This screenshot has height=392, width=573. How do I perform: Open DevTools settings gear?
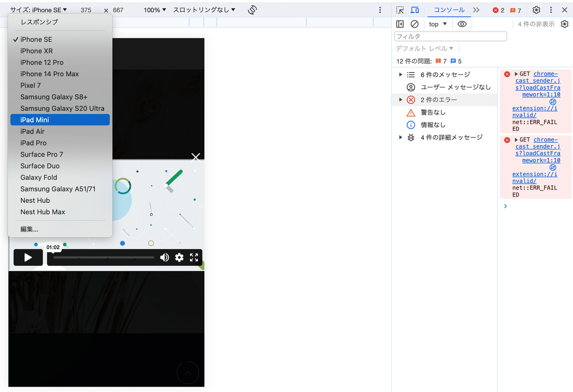(x=536, y=10)
